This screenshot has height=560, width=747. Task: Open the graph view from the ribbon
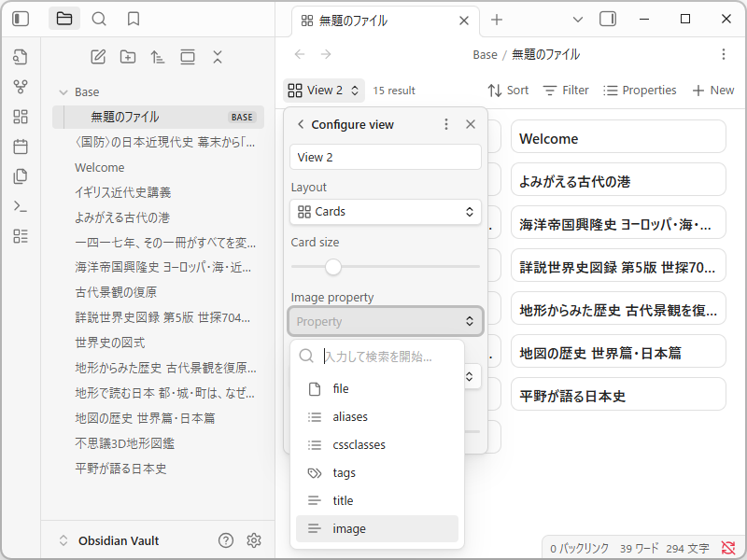(19, 87)
